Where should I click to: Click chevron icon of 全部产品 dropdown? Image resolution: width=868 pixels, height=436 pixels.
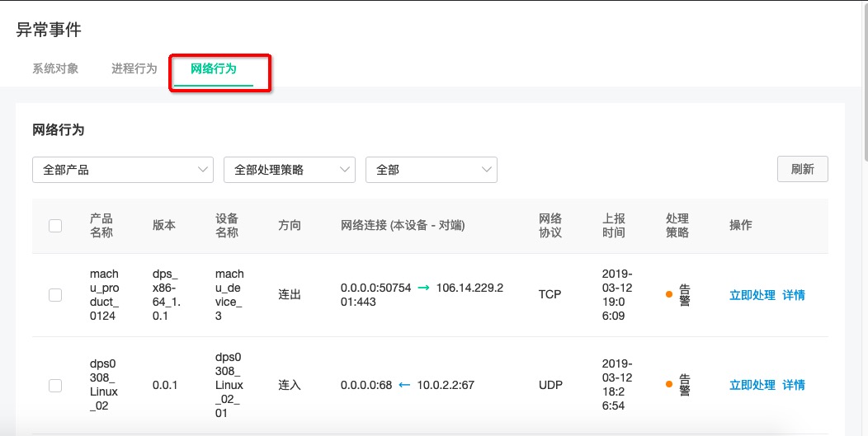203,169
